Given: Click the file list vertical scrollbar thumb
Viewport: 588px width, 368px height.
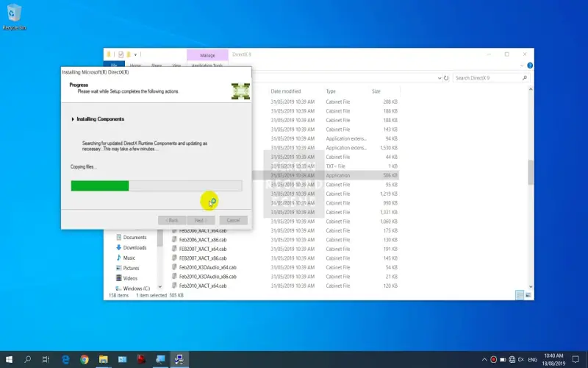Looking at the screenshot, I should pos(531,172).
